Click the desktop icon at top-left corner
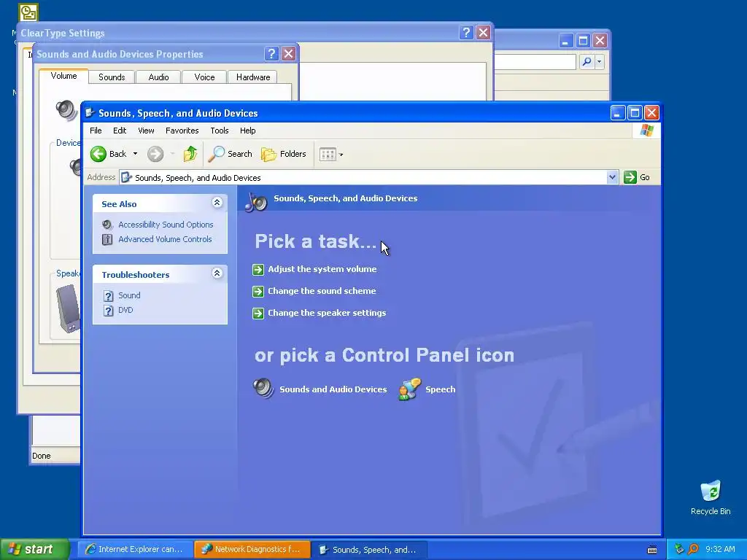 pyautogui.click(x=28, y=12)
